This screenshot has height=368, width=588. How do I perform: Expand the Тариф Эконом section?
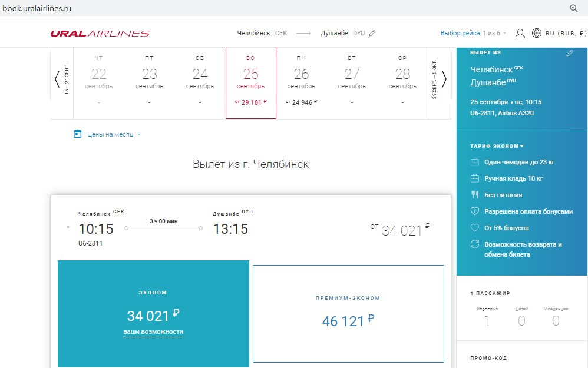497,146
